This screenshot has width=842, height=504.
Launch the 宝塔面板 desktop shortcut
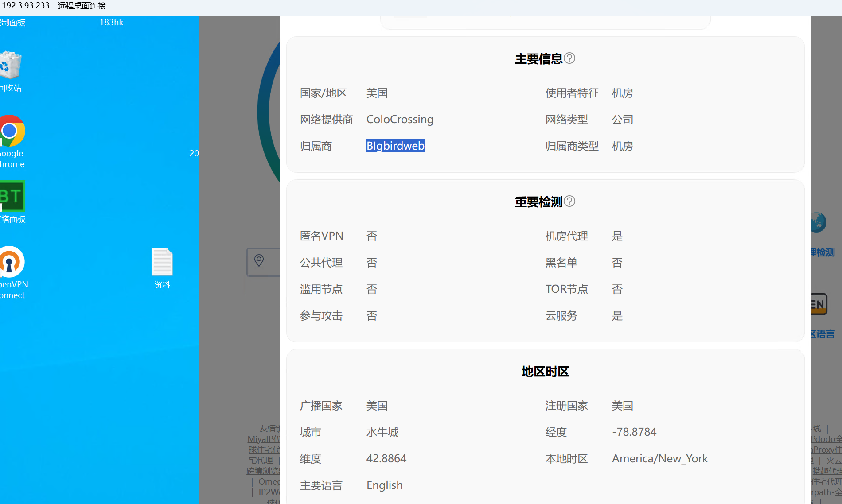(12, 197)
